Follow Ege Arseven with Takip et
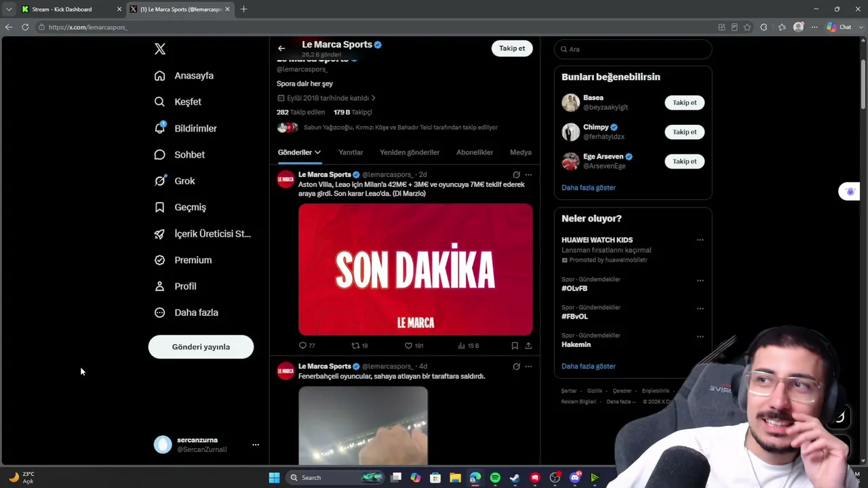This screenshot has height=488, width=868. (x=684, y=161)
